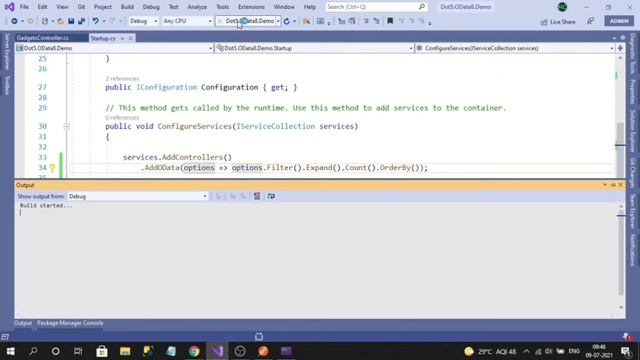640x360 pixels.
Task: Close the Output panel
Action: point(620,185)
